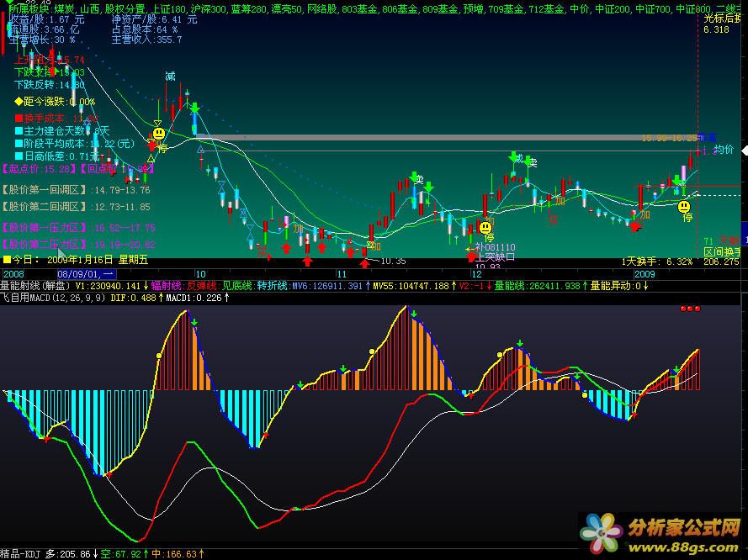Select the 08/09/01 date marker on the time axis
Image resolution: width=748 pixels, height=560 pixels.
[87, 274]
